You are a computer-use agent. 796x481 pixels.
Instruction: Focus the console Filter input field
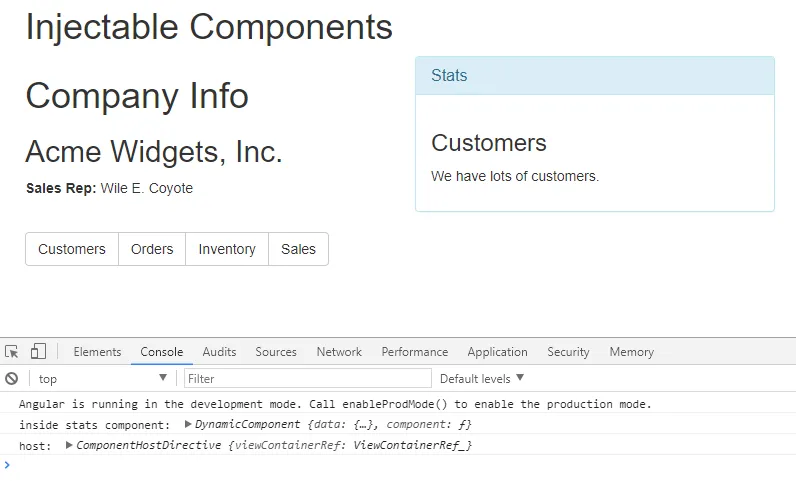click(308, 379)
